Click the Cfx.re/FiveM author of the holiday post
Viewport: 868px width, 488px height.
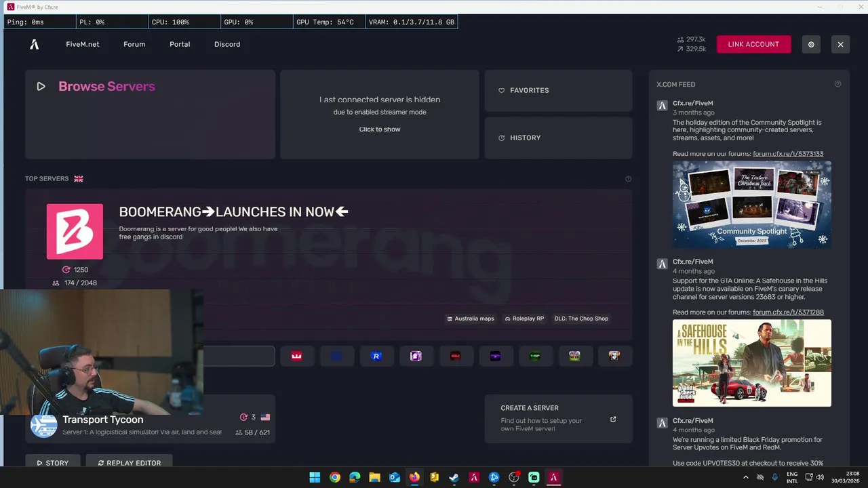pyautogui.click(x=693, y=104)
